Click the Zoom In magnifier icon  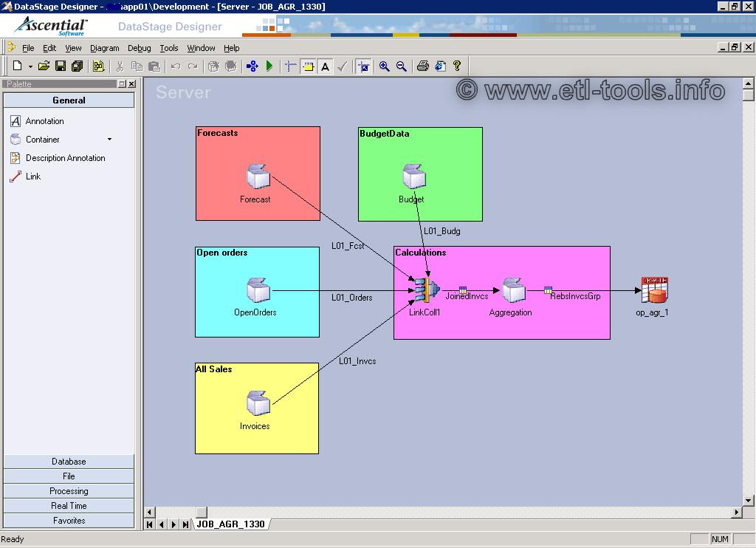(x=384, y=66)
